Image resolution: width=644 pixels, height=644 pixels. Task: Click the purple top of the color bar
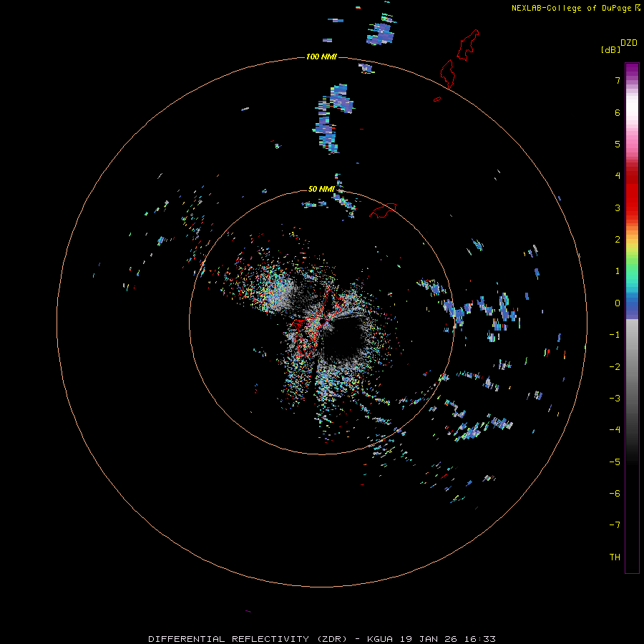pos(632,70)
